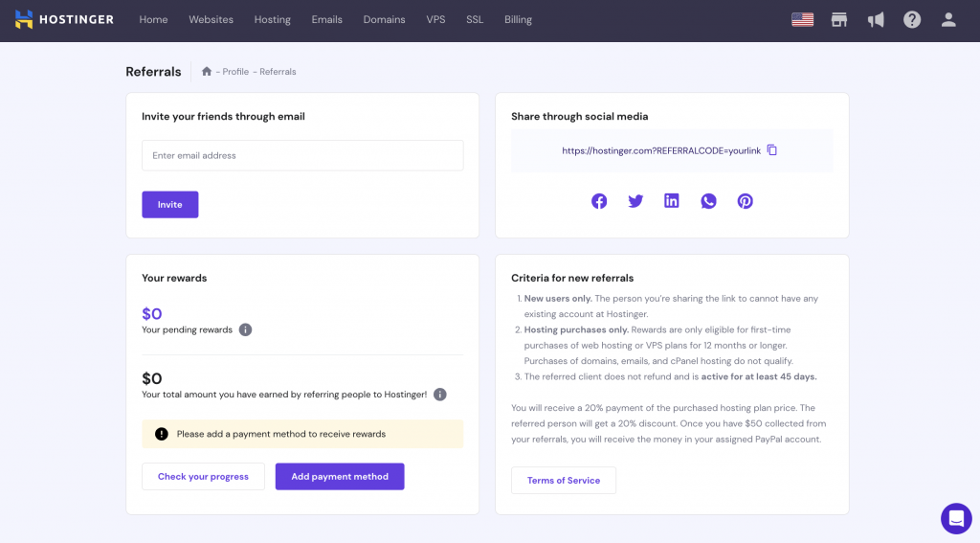The height and width of the screenshot is (543, 980).
Task: Click the Invite button
Action: [170, 205]
